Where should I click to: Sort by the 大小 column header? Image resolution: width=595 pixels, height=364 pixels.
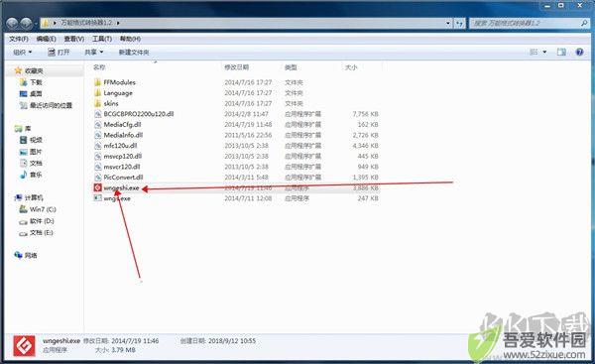(351, 67)
